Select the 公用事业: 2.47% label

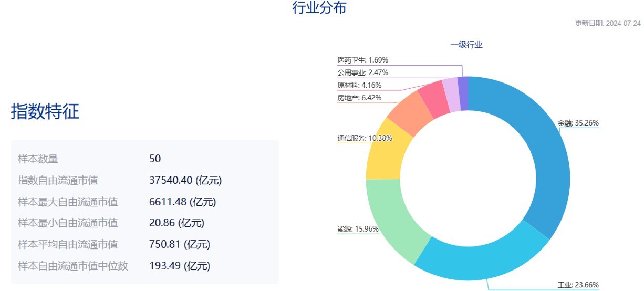click(x=363, y=72)
